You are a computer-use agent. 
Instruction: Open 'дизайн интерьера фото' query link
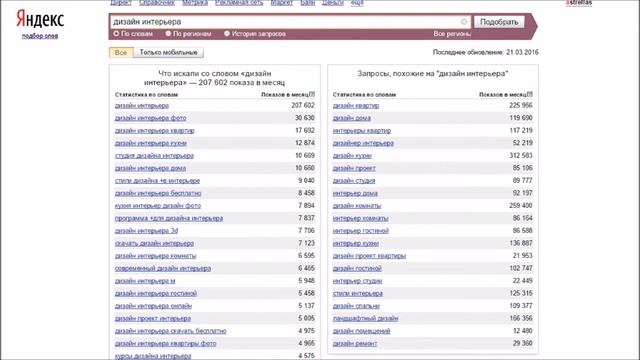[151, 118]
